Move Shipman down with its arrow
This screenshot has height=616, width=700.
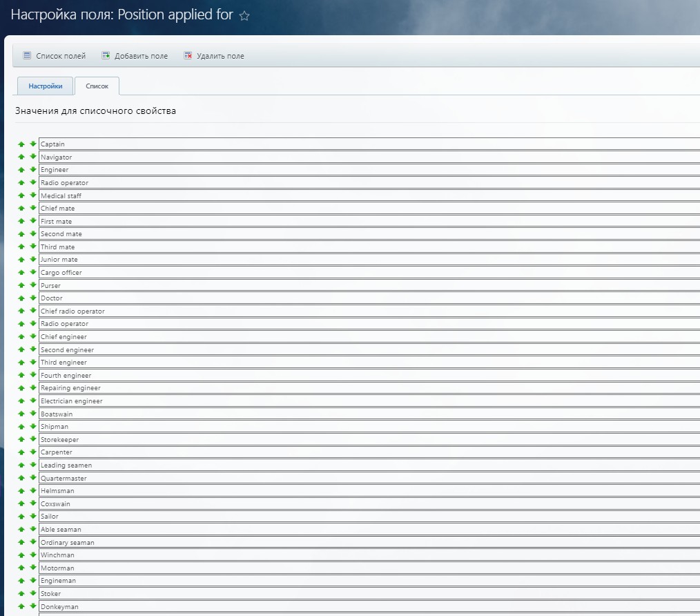[33, 427]
